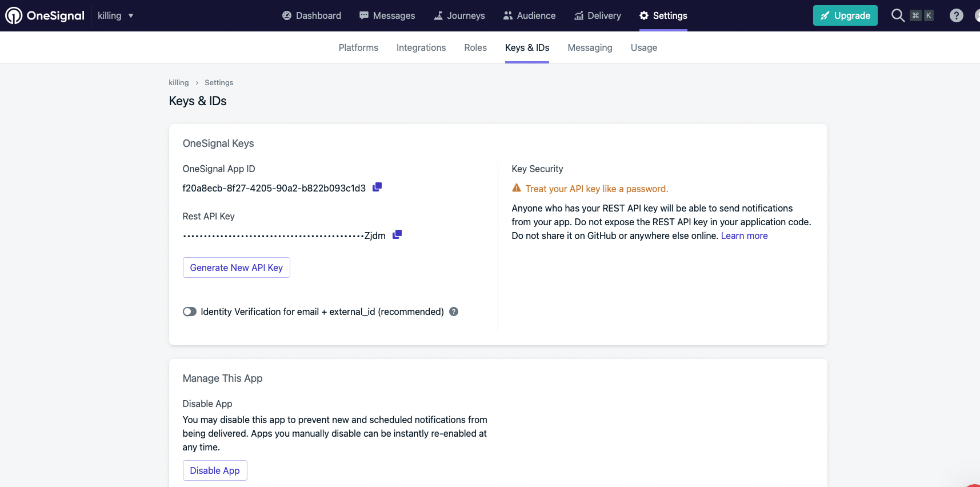Open the killing app dropdown

tap(115, 15)
